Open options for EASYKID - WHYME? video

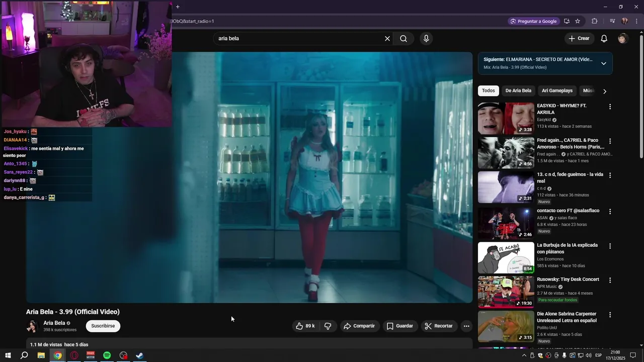610,107
